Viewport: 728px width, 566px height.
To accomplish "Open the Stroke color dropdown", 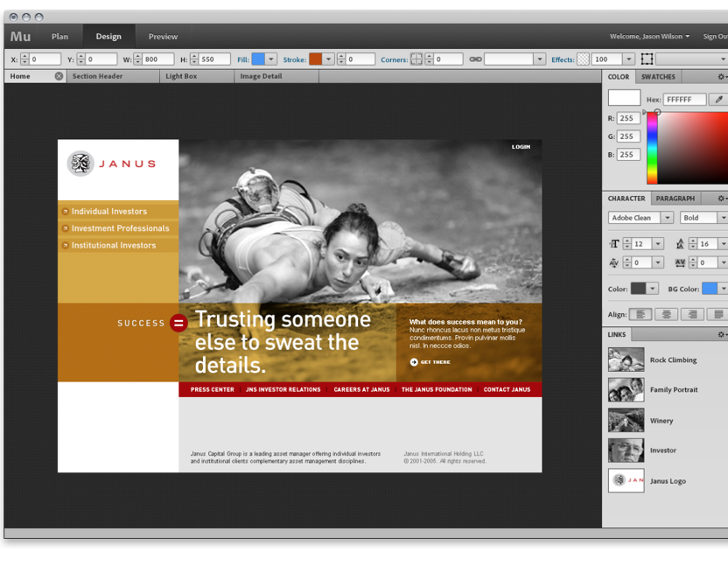I will (x=328, y=59).
